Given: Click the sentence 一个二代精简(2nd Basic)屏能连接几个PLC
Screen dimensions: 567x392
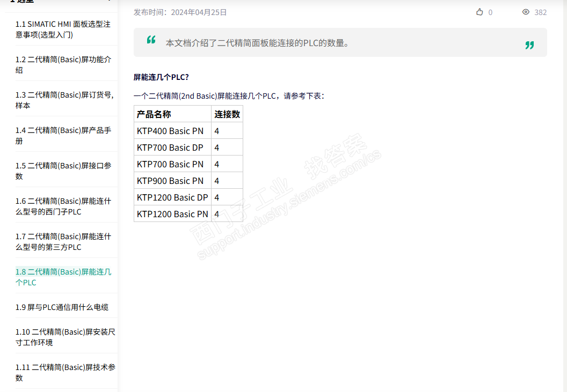Looking at the screenshot, I should pos(229,96).
